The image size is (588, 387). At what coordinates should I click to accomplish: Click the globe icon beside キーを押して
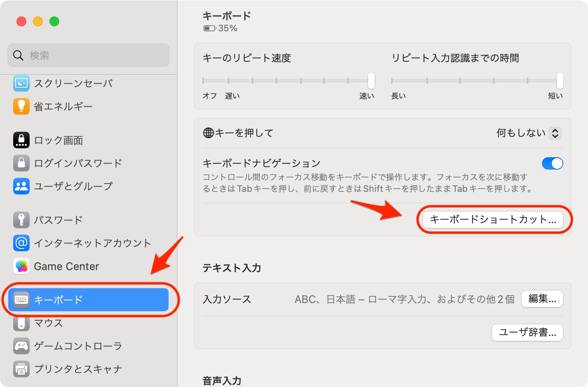(208, 133)
